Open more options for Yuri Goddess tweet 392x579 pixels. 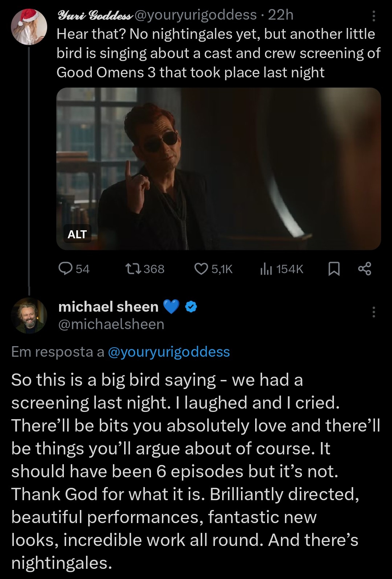point(374,16)
